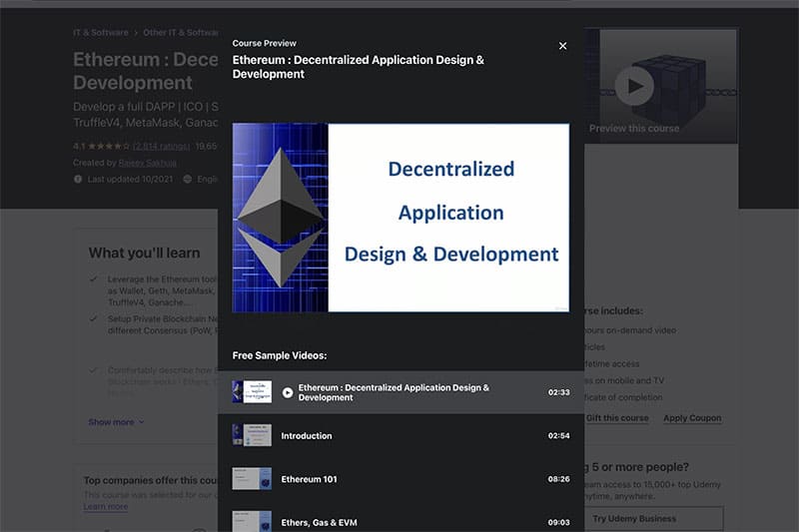Expand Show more under What you'll learn
Image resolution: width=799 pixels, height=532 pixels.
[116, 422]
